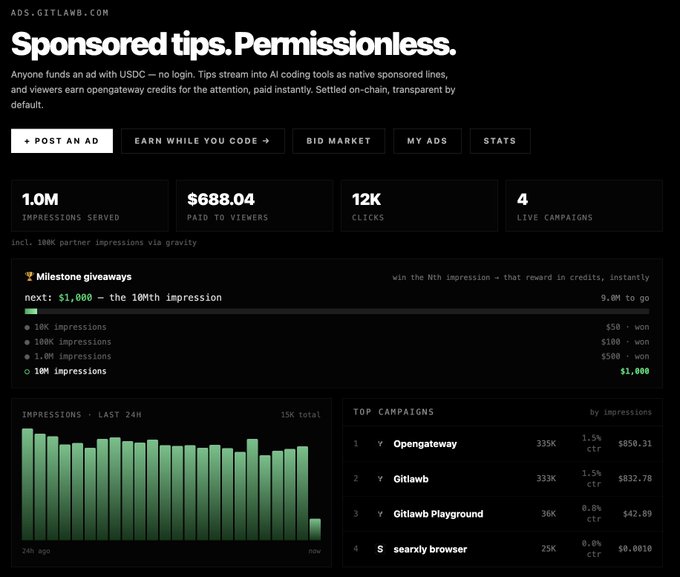This screenshot has width=680, height=577.
Task: Click the $832.78 amount for Gitlawb
Action: coord(635,479)
